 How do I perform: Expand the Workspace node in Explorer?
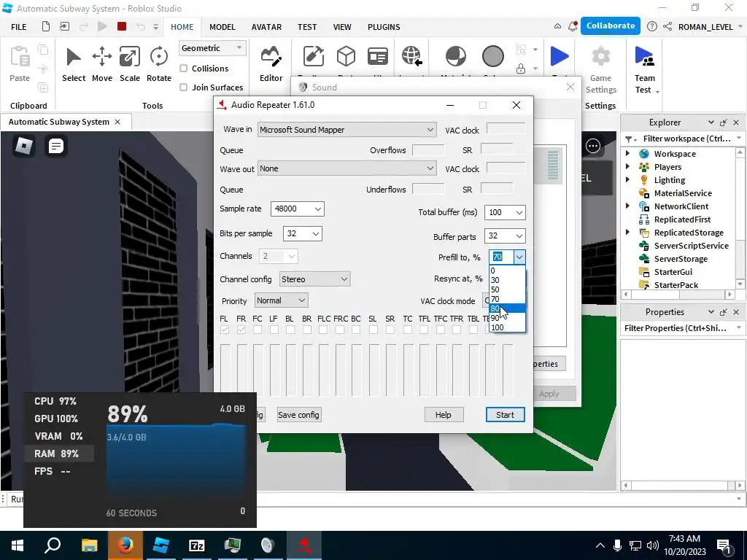pos(628,153)
